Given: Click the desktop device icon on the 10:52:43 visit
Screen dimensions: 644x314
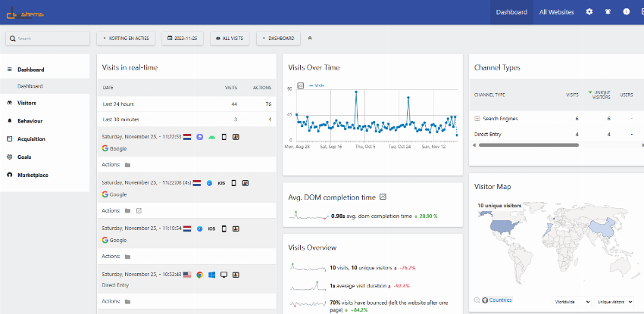Looking at the screenshot, I should (x=224, y=275).
